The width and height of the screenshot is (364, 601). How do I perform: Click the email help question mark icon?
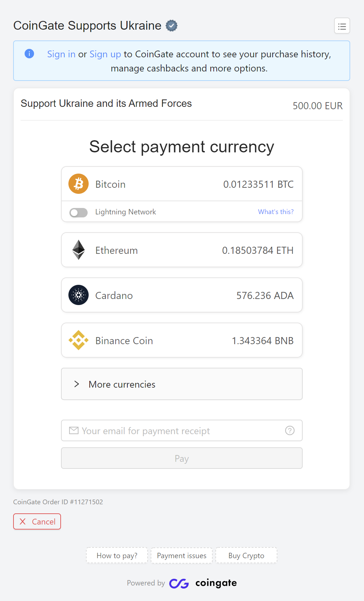290,430
